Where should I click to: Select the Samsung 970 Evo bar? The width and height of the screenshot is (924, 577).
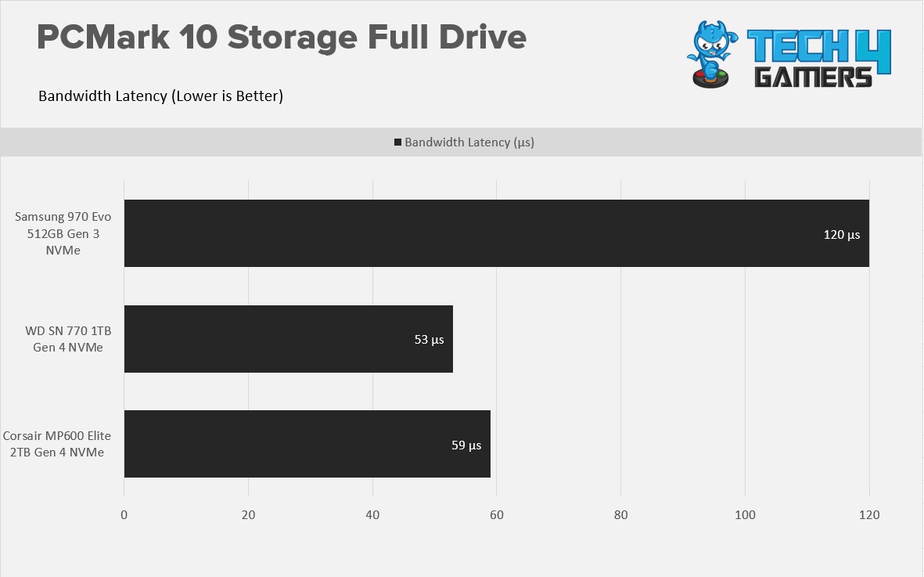(497, 233)
